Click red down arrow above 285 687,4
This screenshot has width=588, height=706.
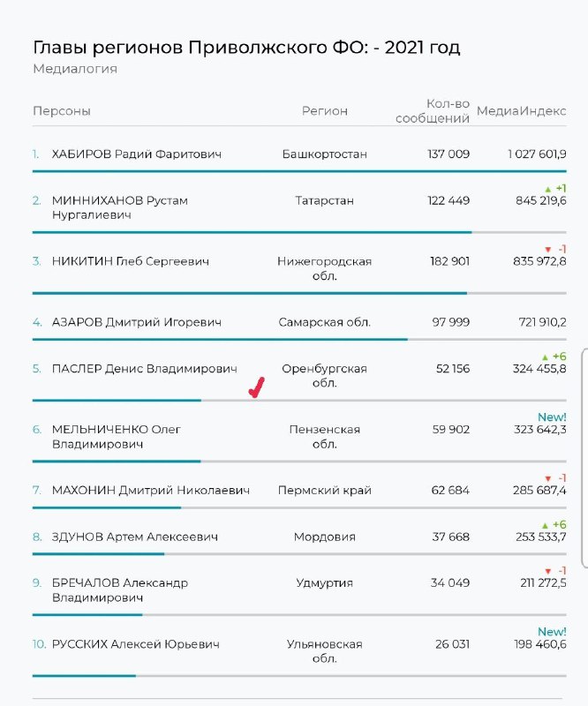(x=548, y=478)
